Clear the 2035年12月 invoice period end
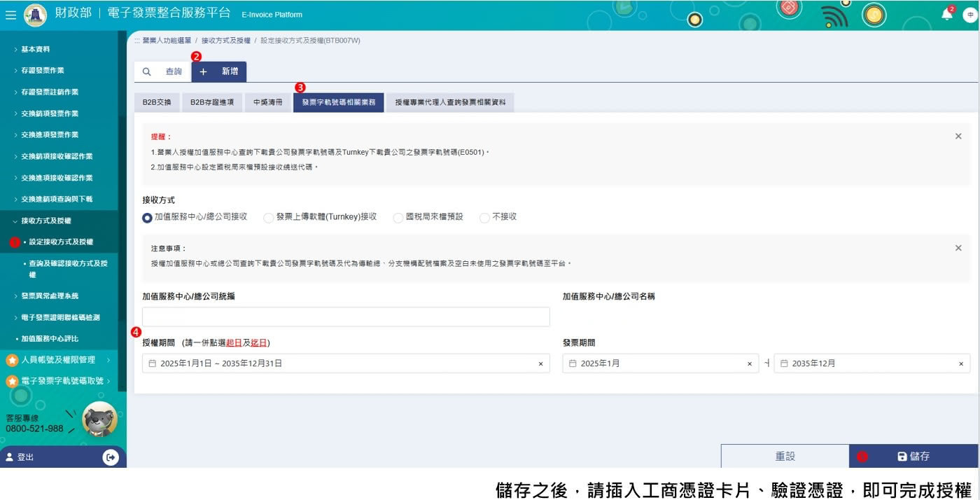The width and height of the screenshot is (980, 500). 960,364
